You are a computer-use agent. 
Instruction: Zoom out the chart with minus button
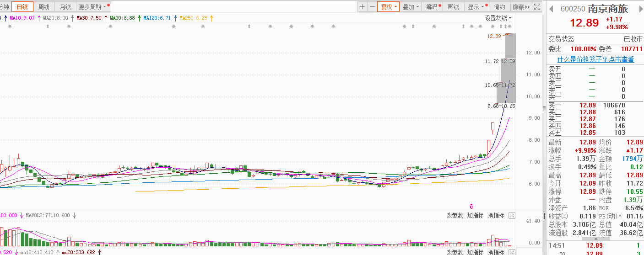(372, 7)
